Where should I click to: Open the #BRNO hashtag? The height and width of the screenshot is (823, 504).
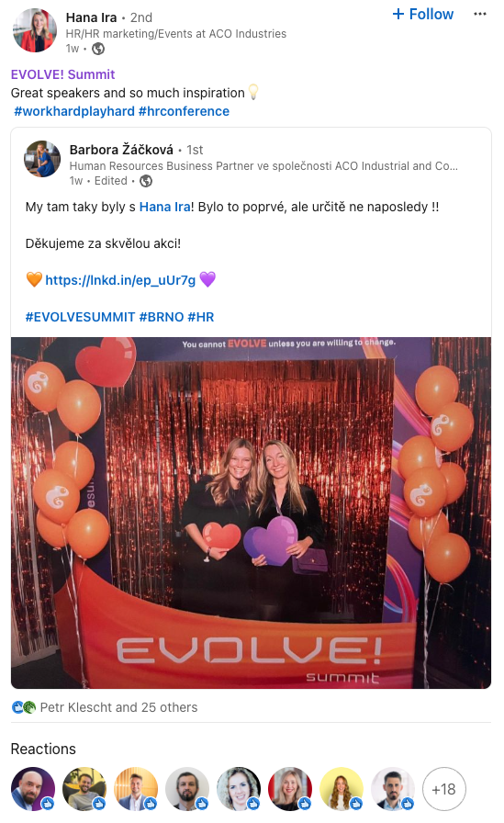coord(162,317)
